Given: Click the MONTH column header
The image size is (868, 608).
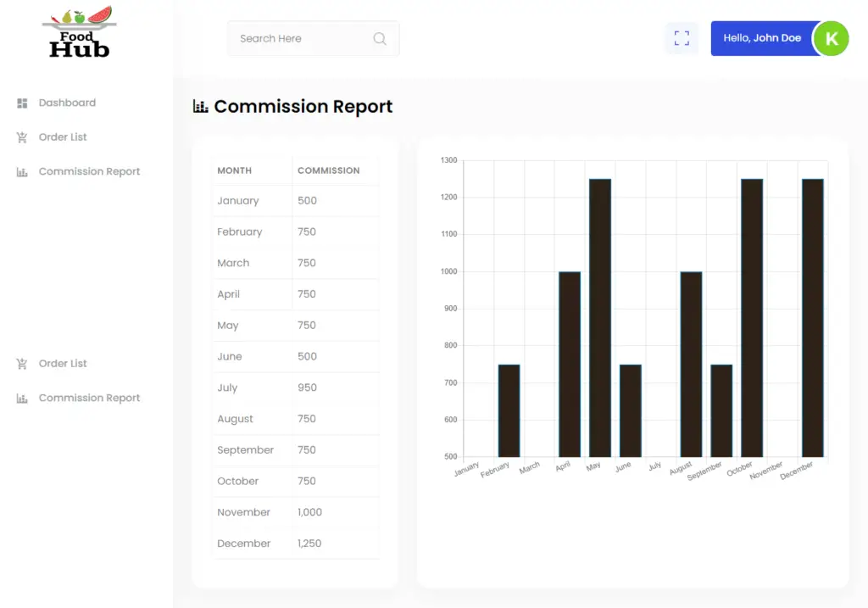Looking at the screenshot, I should (x=235, y=170).
